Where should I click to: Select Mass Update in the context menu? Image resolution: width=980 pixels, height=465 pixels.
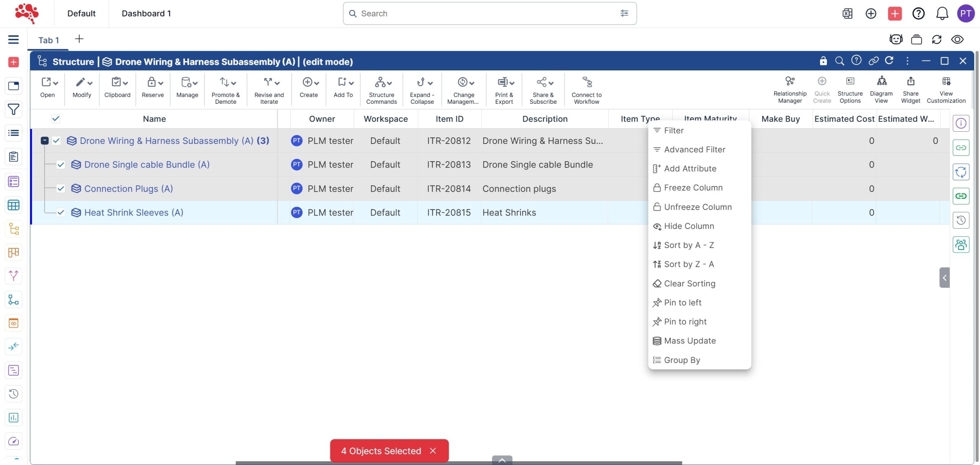click(x=689, y=341)
